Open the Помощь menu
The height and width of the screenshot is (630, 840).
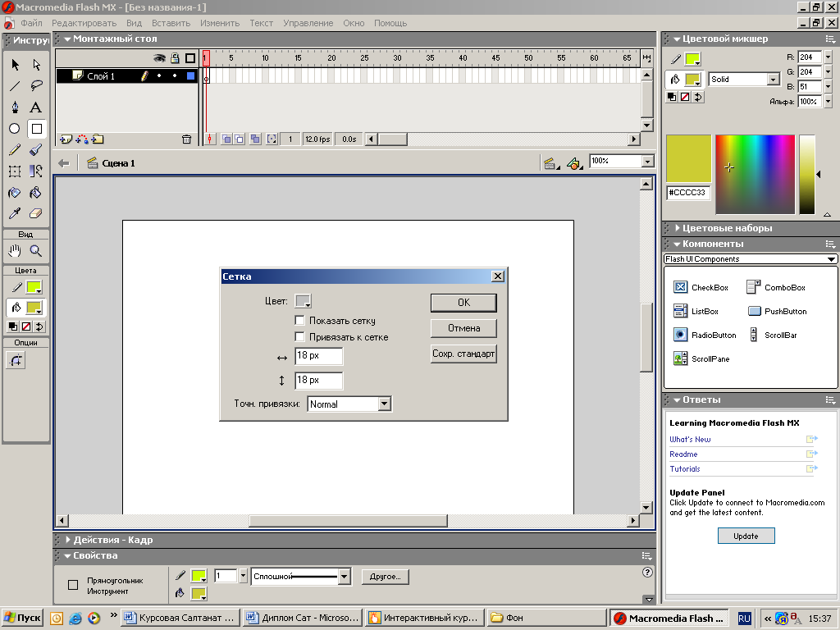tap(390, 23)
